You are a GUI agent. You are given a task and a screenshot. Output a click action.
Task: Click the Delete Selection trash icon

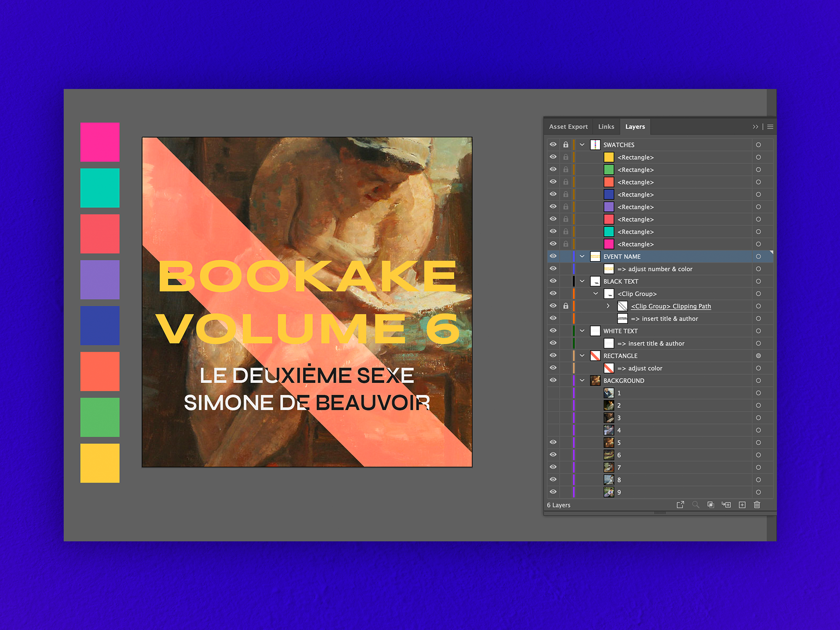[x=757, y=505]
